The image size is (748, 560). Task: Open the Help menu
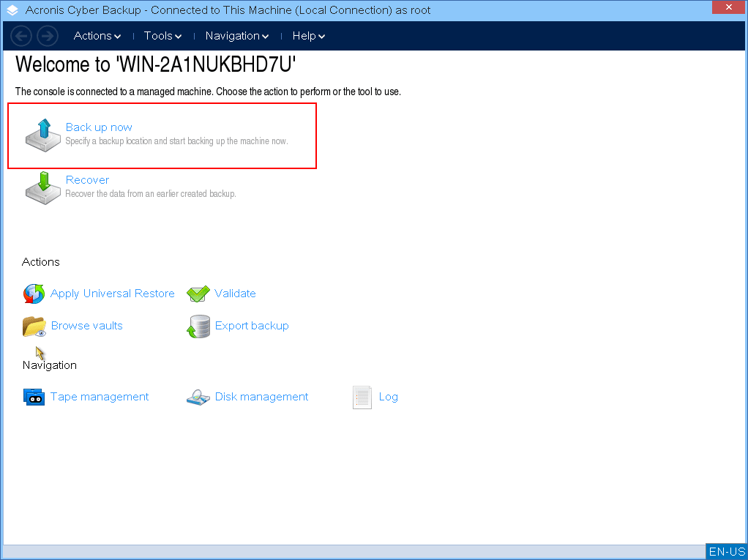(308, 36)
